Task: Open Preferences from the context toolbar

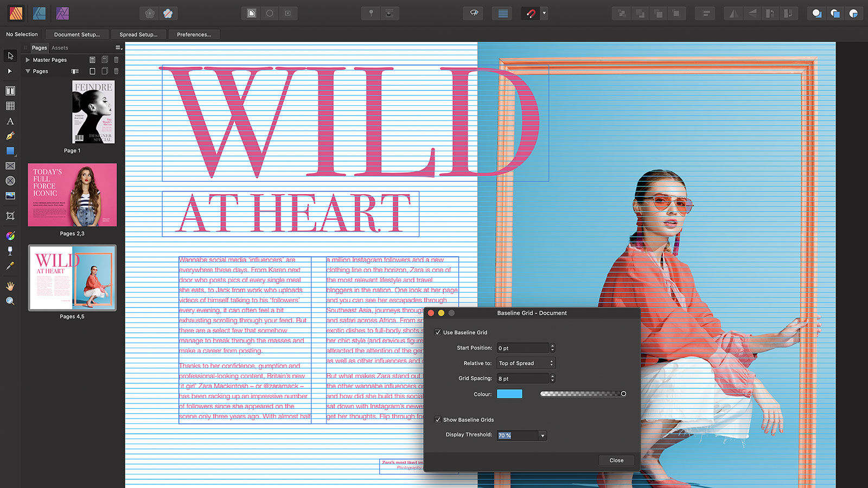Action: (194, 34)
